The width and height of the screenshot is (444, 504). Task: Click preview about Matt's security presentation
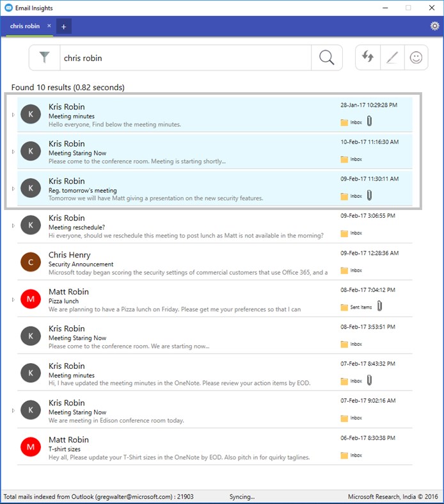(x=155, y=199)
